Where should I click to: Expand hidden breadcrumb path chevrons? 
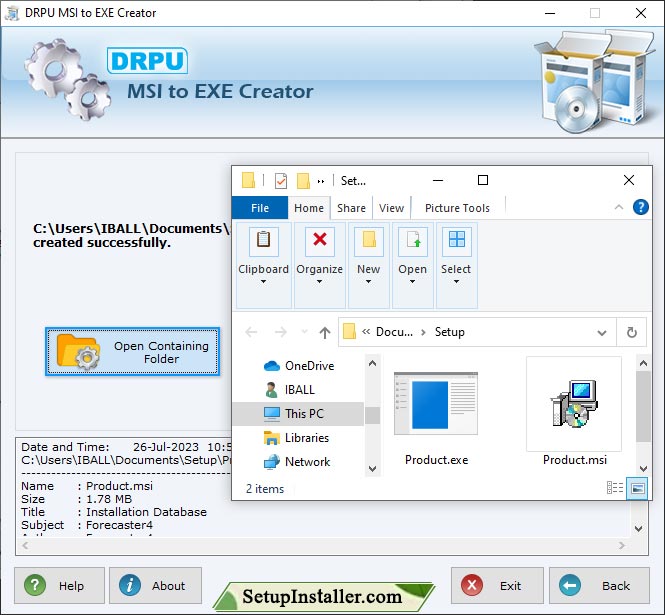point(366,332)
